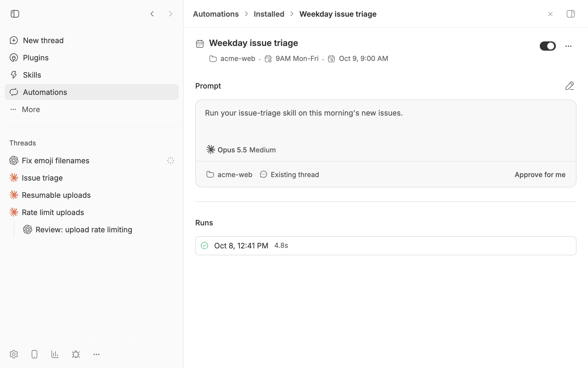Click the Runs section heading
Viewport: 588px width, 368px height.
coord(204,223)
